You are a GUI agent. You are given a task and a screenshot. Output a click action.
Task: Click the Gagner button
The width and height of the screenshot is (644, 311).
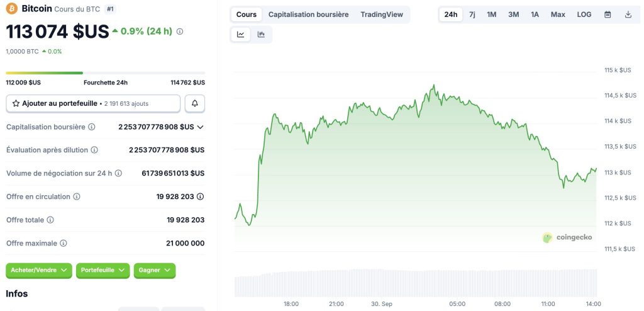point(154,270)
